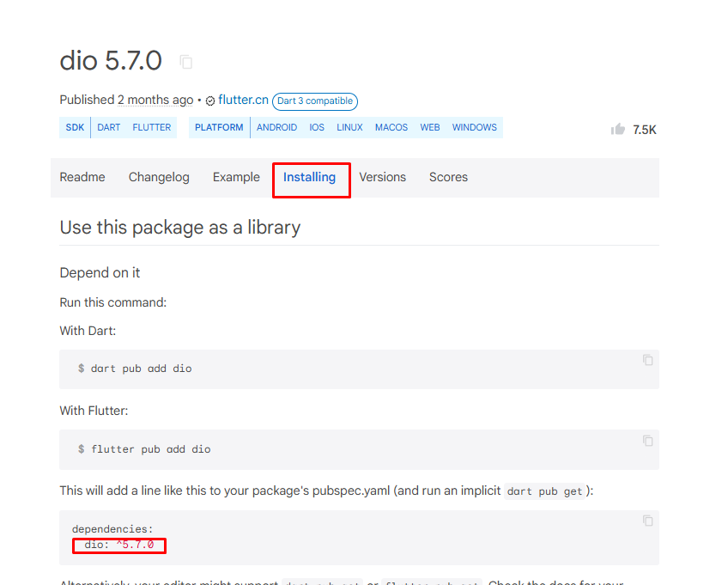728x585 pixels.
Task: Click the 'Run this command:' text
Action: coord(113,302)
